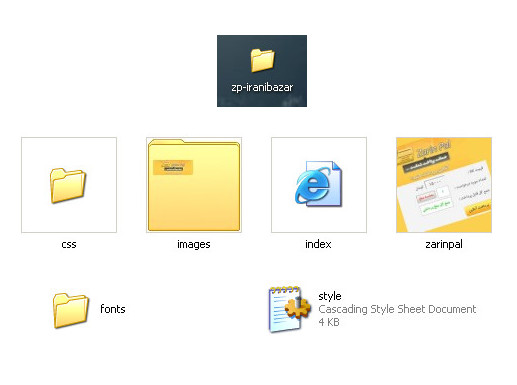This screenshot has width=517, height=385.
Task: Select the zarinpal image thumbnail
Action: click(x=444, y=185)
